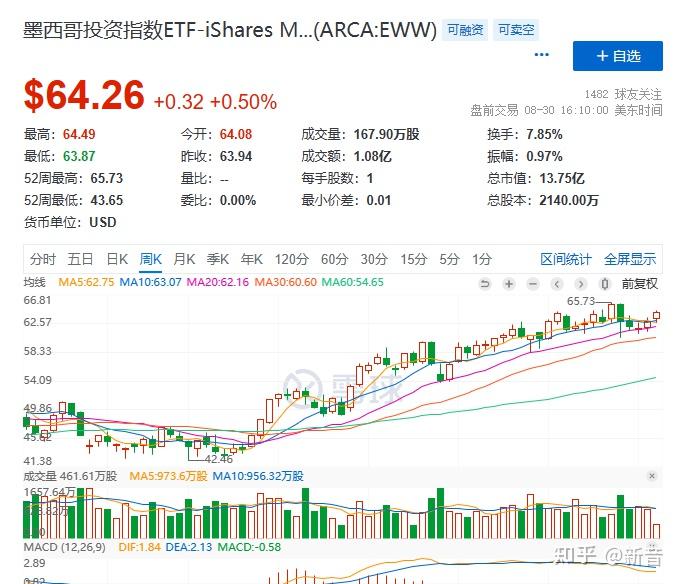Click the 换手 7.85% value

click(x=544, y=134)
